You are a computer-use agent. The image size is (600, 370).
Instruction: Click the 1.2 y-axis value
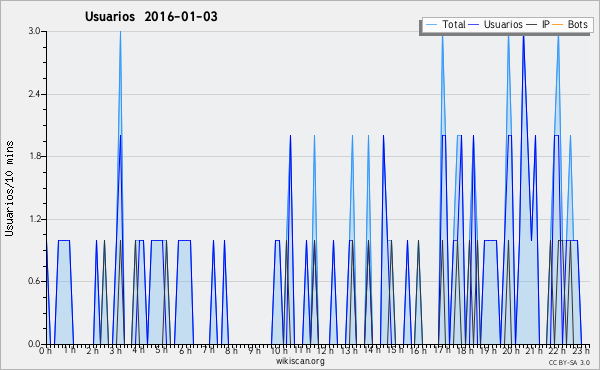coord(34,219)
